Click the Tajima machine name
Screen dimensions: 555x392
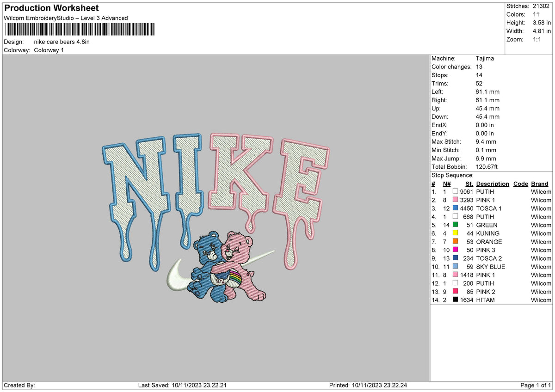pos(484,59)
